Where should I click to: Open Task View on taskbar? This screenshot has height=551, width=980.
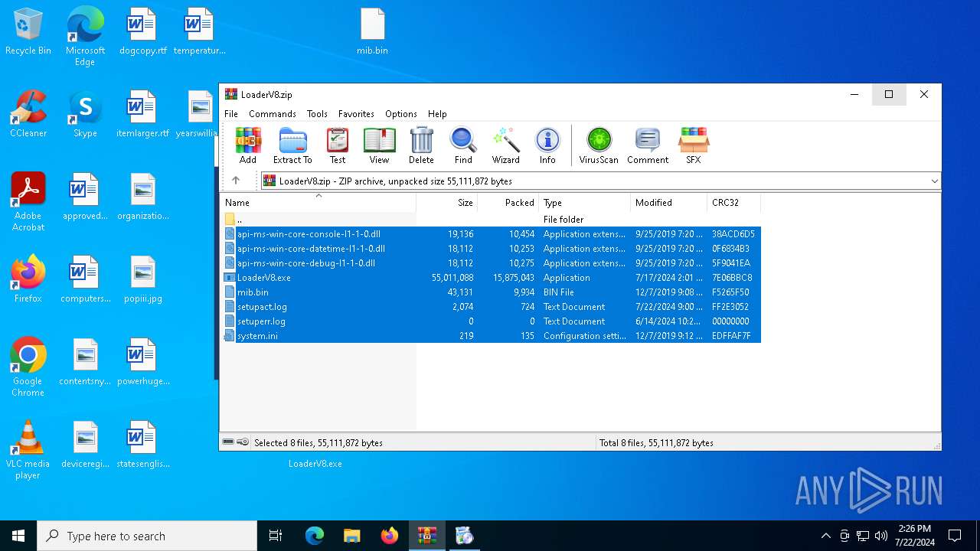click(276, 536)
